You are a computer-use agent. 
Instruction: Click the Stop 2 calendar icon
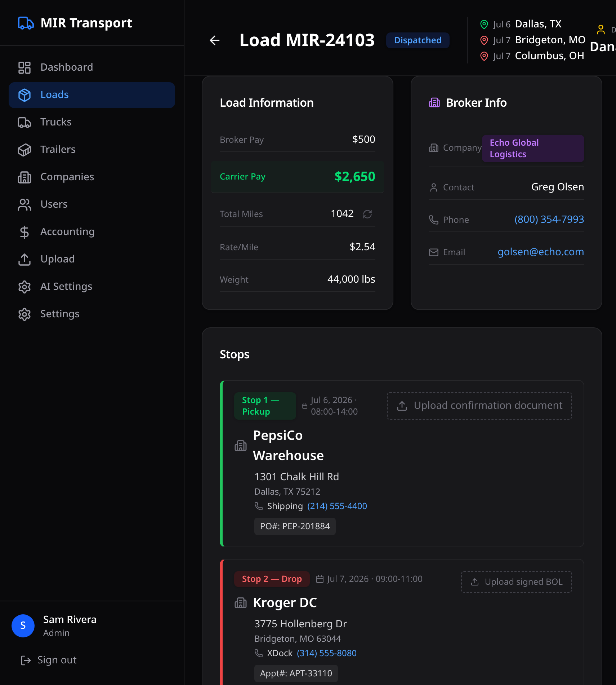coord(320,579)
